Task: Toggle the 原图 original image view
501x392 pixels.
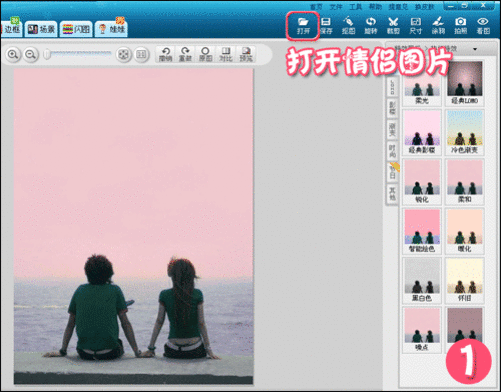Action: (x=205, y=54)
